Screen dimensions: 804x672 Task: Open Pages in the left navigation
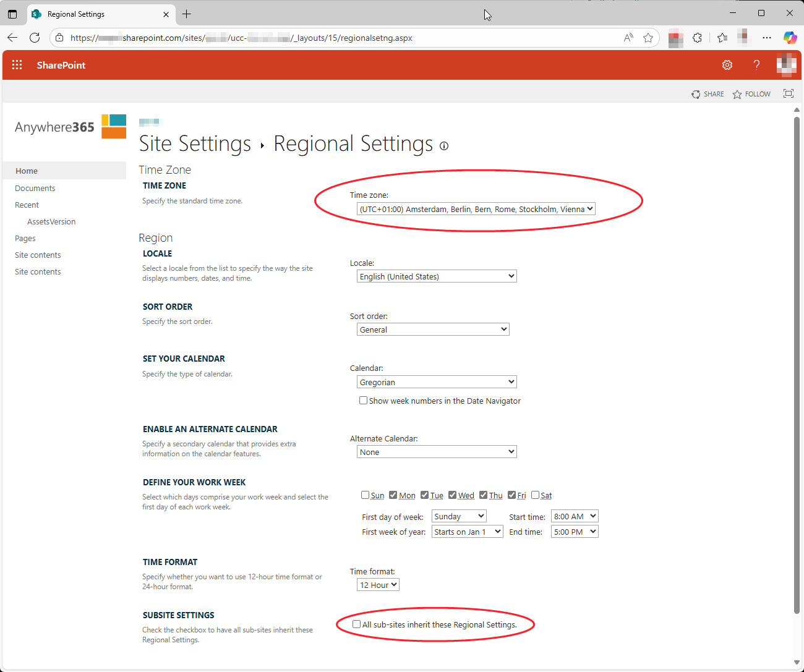click(25, 238)
